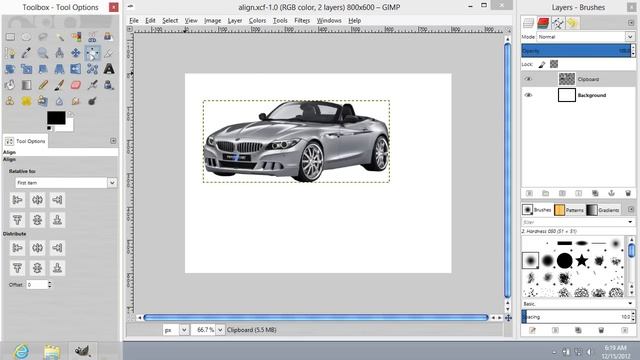Select the Foreground Select tool
The height and width of the screenshot is (360, 640).
109,37
